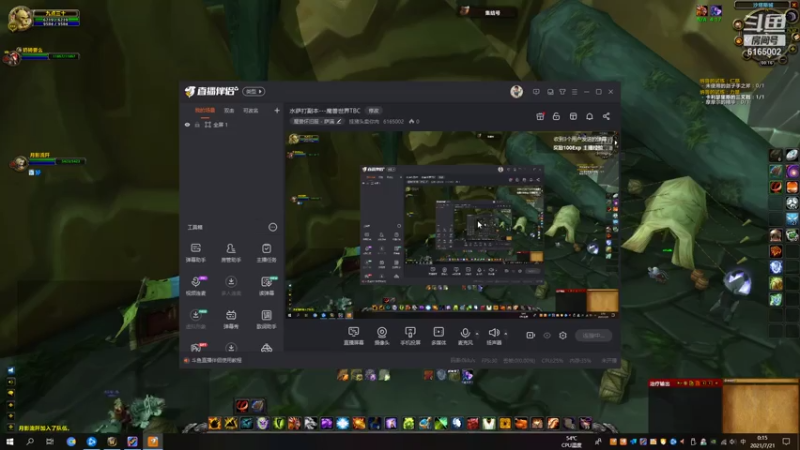
Task: Open the 弹幕秀 tool
Action: tap(231, 319)
